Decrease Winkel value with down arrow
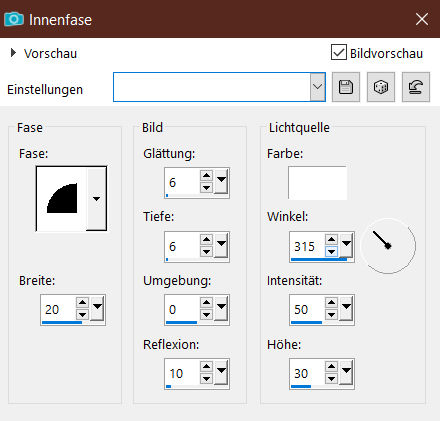This screenshot has height=421, width=440. 331,252
